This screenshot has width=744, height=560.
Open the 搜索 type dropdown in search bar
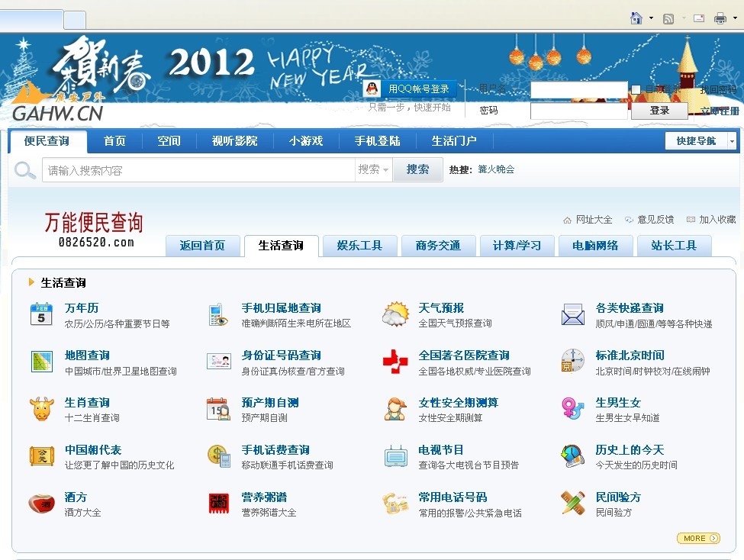click(373, 169)
